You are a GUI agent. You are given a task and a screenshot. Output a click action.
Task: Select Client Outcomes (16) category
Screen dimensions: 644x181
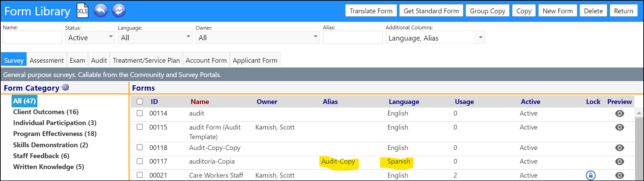pos(46,112)
